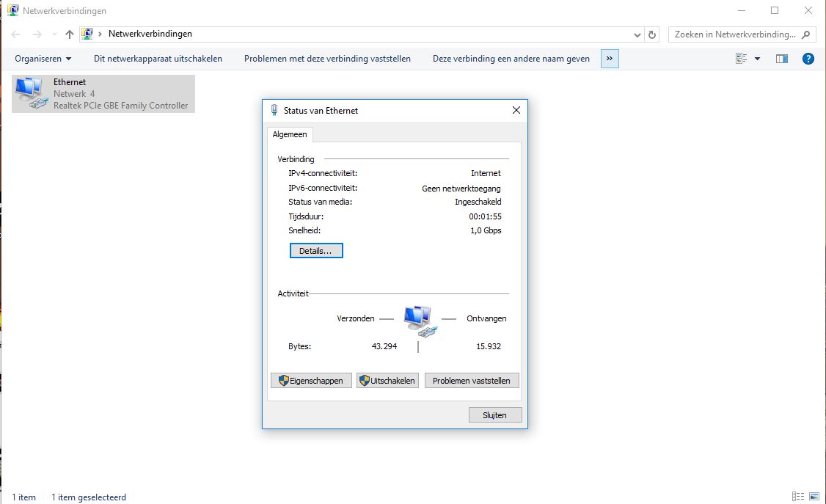Maximize the Netwerkverbindingen window
The height and width of the screenshot is (504, 826).
775,10
